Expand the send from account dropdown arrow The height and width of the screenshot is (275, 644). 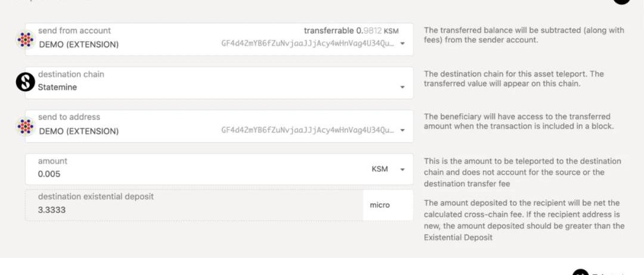point(402,44)
